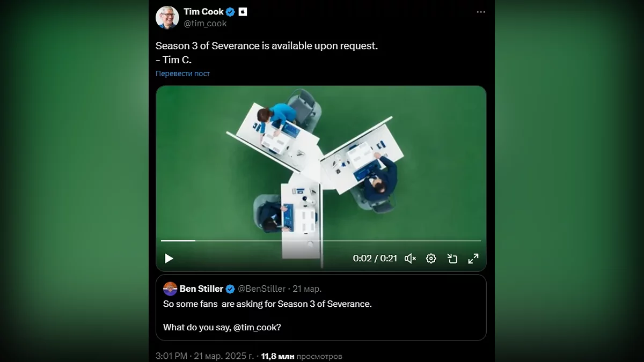
Task: Play the Severance video
Action: tap(169, 258)
